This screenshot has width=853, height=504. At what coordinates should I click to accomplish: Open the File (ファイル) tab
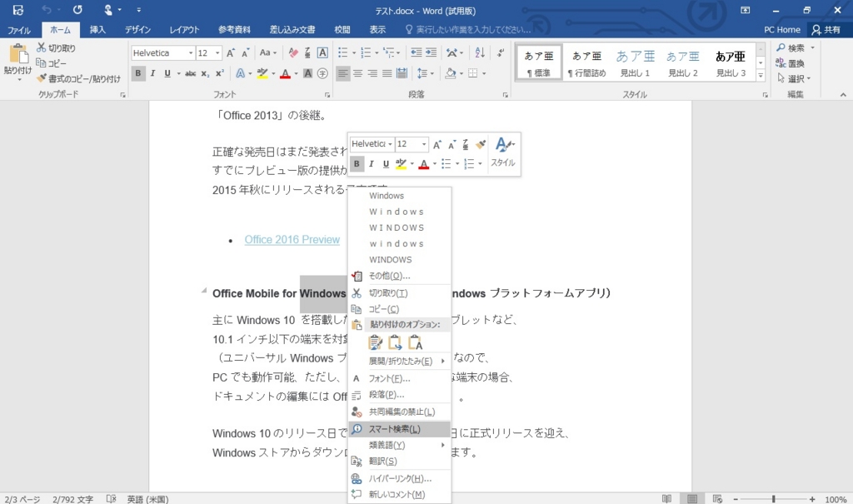pyautogui.click(x=19, y=30)
